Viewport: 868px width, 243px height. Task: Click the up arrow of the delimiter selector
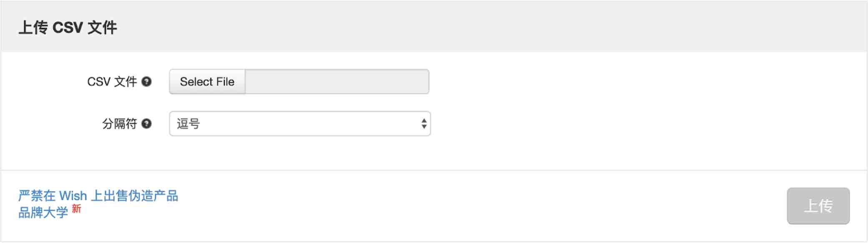point(424,121)
